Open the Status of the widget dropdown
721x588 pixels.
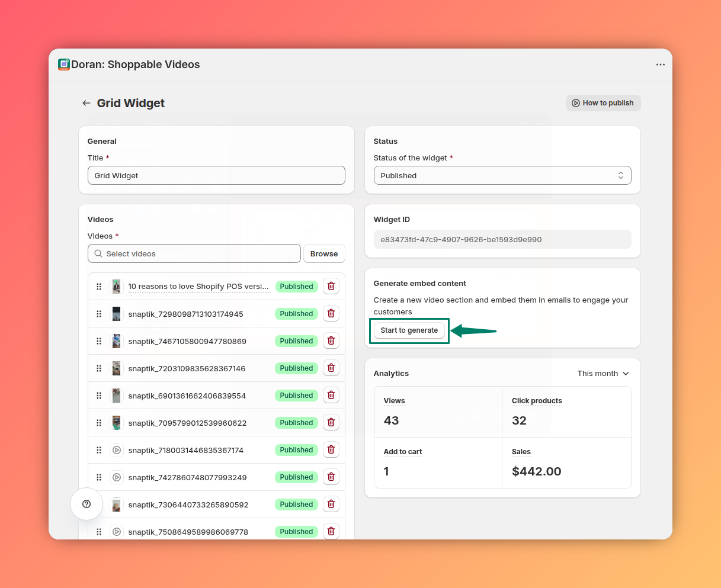pos(502,175)
